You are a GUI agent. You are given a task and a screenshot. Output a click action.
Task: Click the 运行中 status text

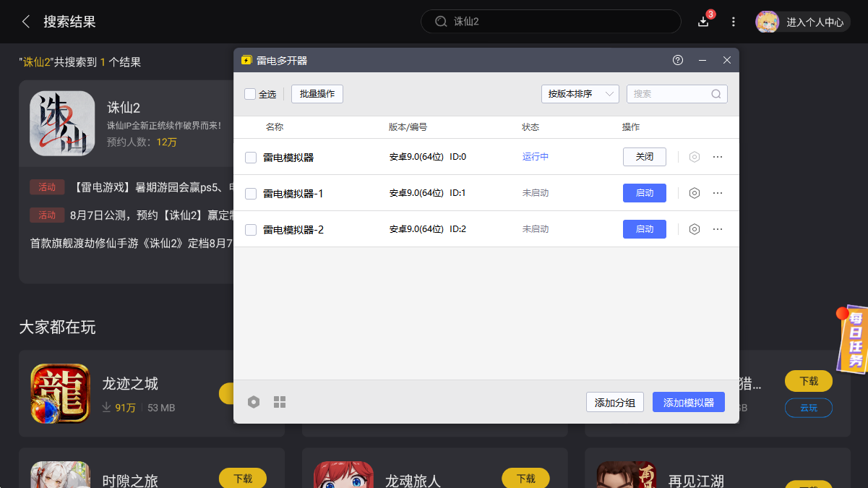pyautogui.click(x=536, y=157)
